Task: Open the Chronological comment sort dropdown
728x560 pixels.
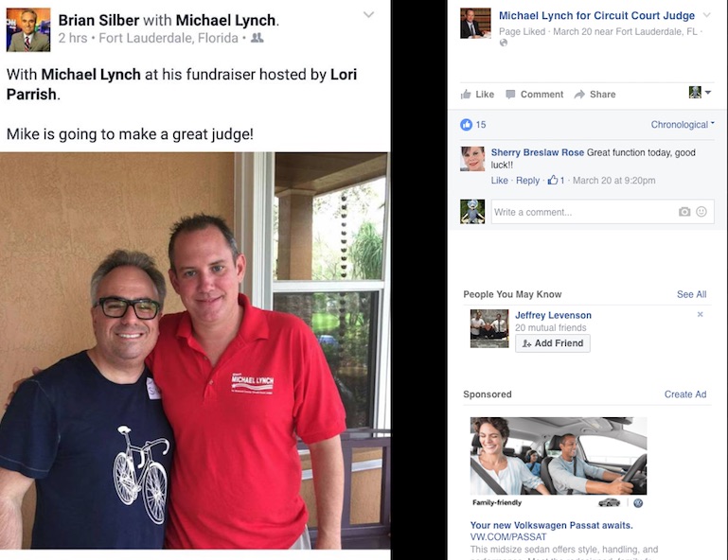Action: [x=682, y=124]
